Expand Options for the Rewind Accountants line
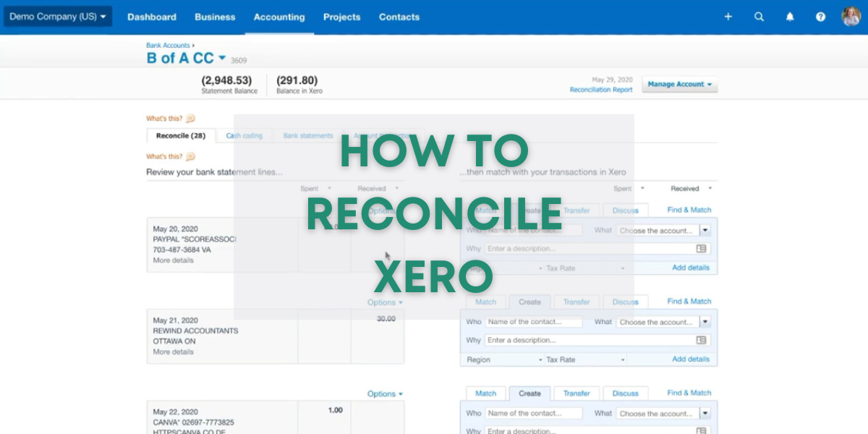This screenshot has height=434, width=868. click(x=385, y=302)
